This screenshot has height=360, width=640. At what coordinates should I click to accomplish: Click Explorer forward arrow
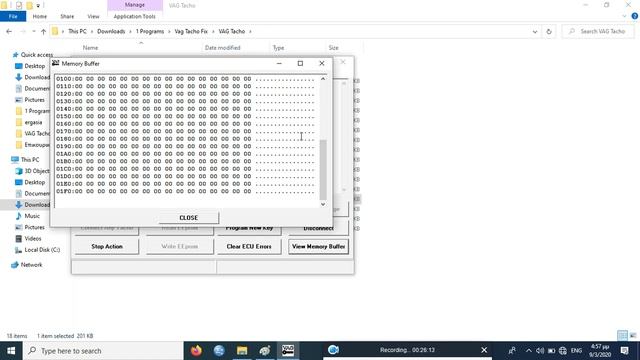[x=23, y=31]
